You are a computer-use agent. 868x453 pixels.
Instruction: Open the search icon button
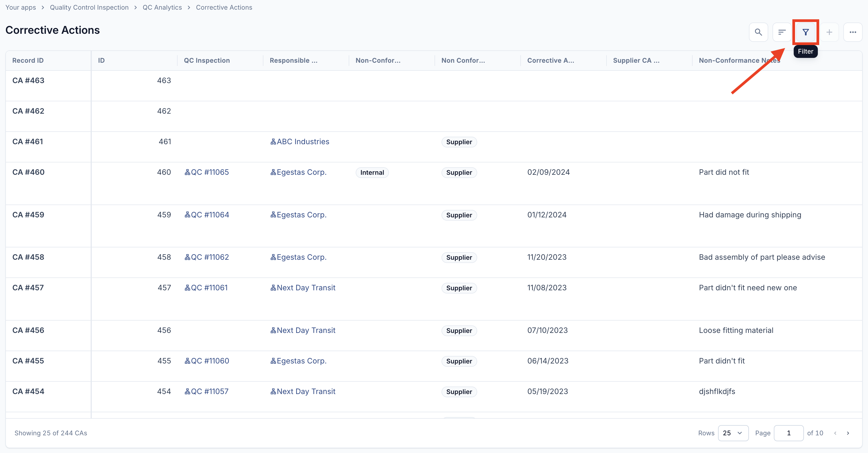[x=758, y=32]
